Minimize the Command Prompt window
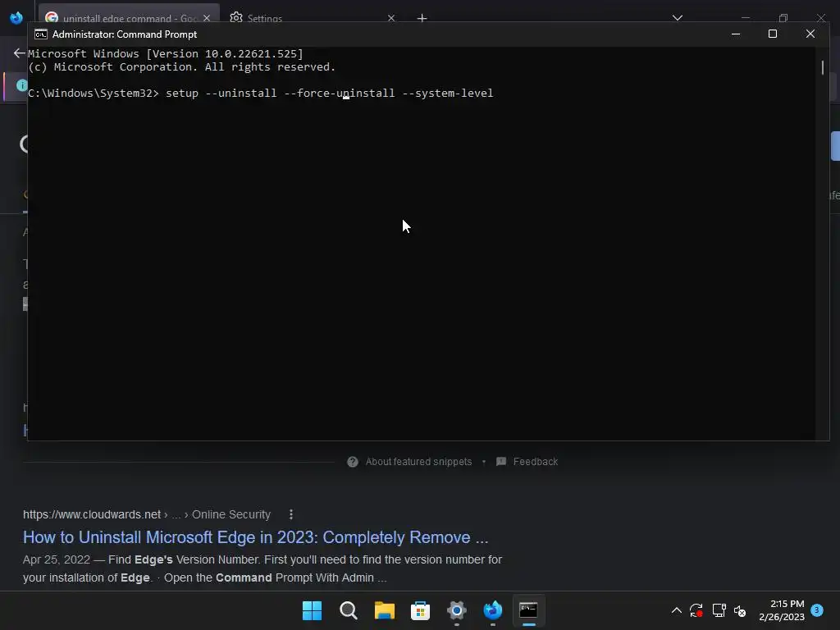 pyautogui.click(x=736, y=34)
